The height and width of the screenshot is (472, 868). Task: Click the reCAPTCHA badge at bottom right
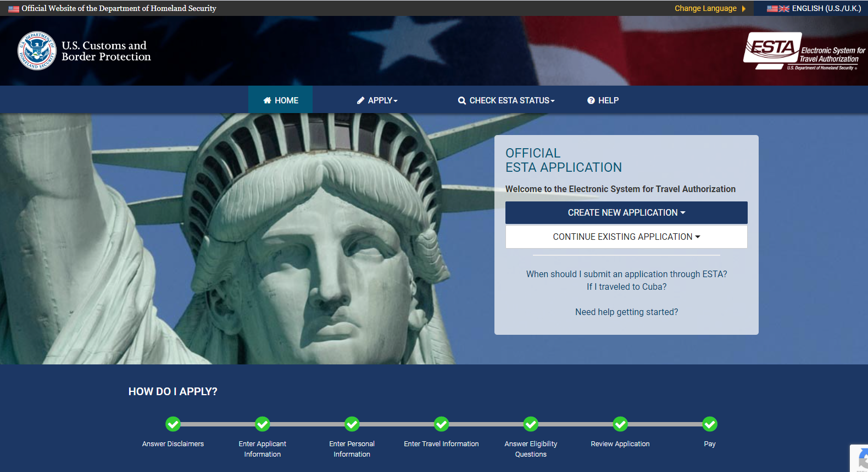point(859,458)
